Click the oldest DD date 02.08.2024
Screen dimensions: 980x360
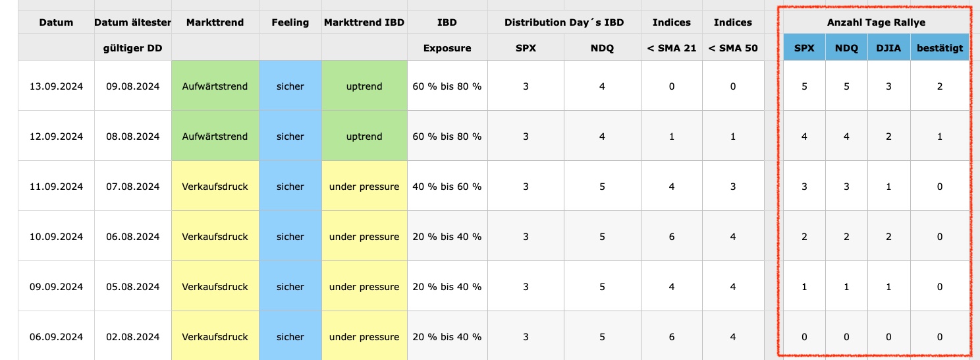tap(133, 337)
